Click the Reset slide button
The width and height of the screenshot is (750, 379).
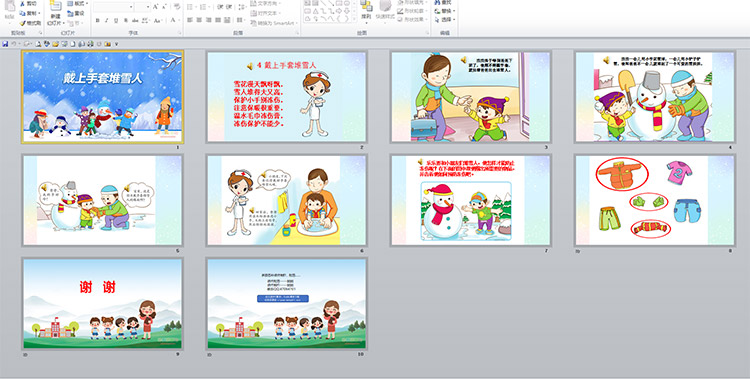pyautogui.click(x=76, y=13)
